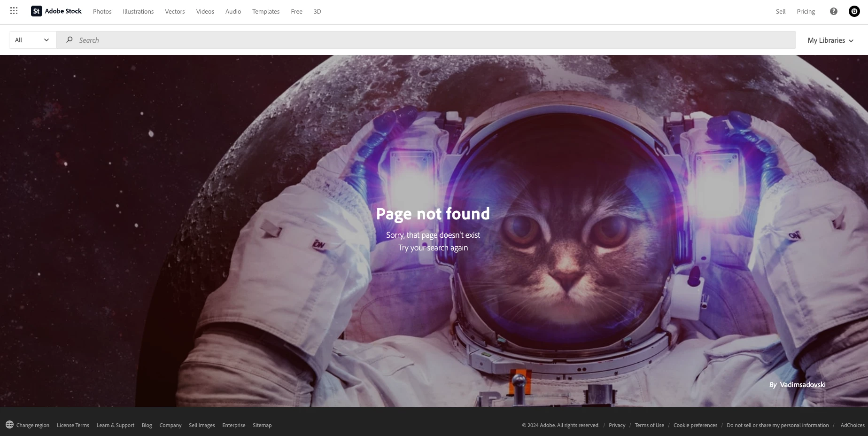Browse the Vectors category
Image resolution: width=868 pixels, height=436 pixels.
pyautogui.click(x=175, y=11)
